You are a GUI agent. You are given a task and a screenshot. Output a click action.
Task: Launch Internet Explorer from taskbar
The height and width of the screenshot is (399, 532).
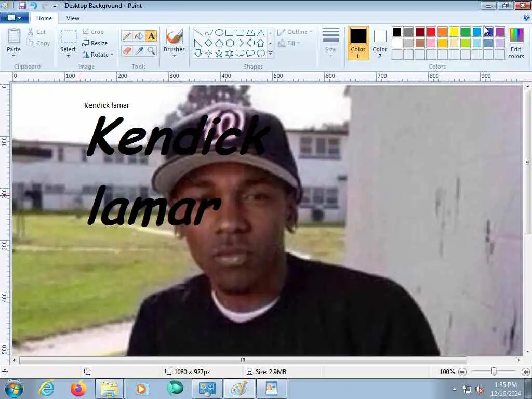[x=46, y=389]
